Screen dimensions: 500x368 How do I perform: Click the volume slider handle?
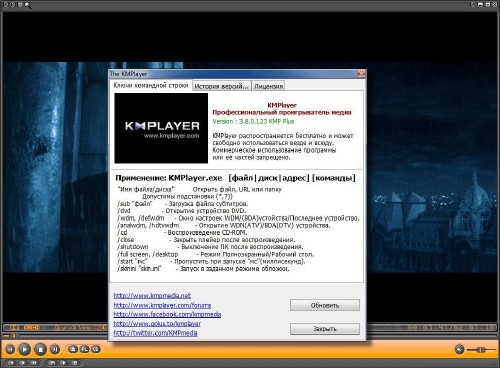pos(481,350)
